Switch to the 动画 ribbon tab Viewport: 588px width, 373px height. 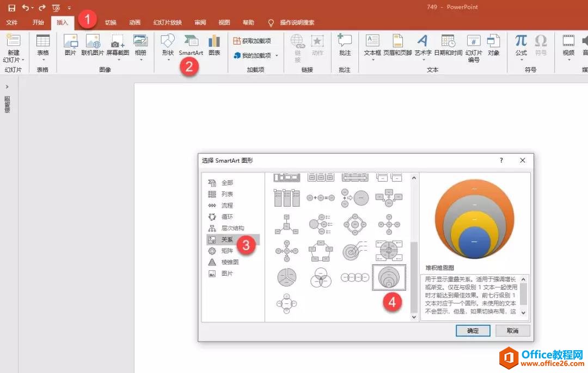134,22
